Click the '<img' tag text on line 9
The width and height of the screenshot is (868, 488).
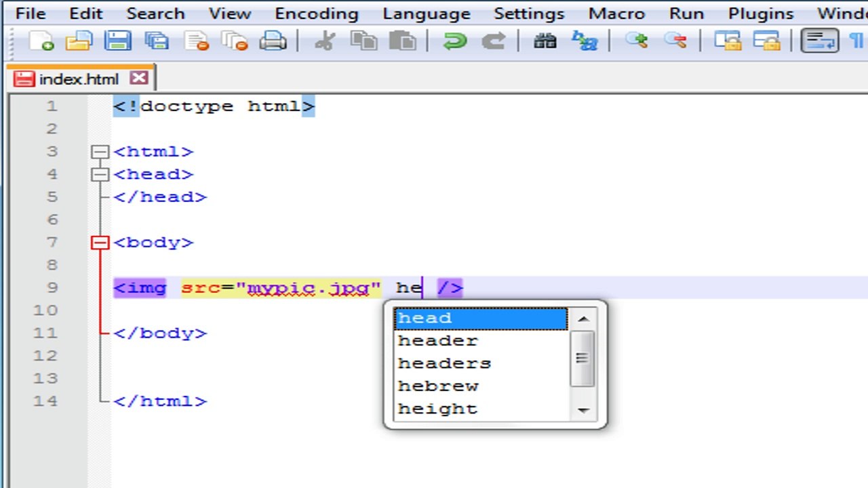pyautogui.click(x=140, y=288)
